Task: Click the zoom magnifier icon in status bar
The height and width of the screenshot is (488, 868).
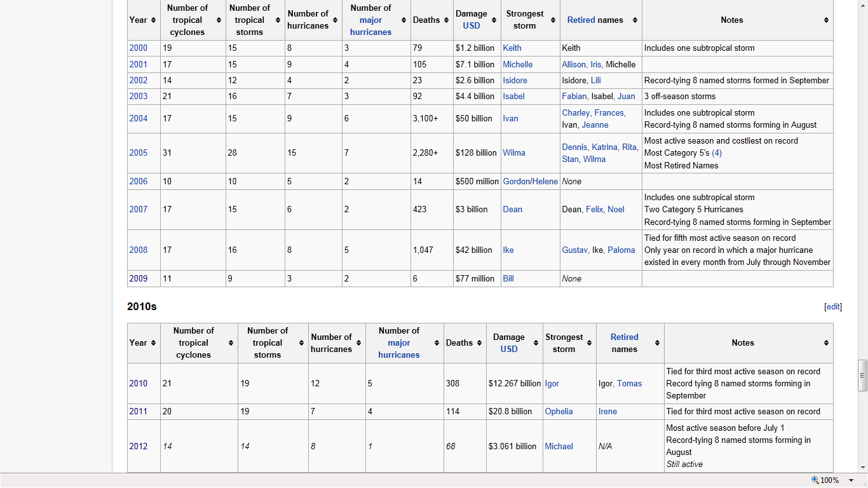Action: (x=815, y=480)
